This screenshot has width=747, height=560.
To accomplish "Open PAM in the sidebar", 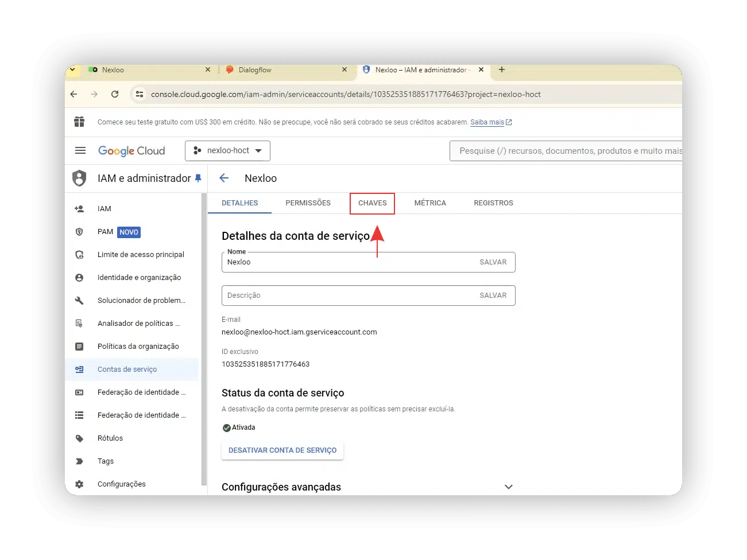I will (x=105, y=232).
